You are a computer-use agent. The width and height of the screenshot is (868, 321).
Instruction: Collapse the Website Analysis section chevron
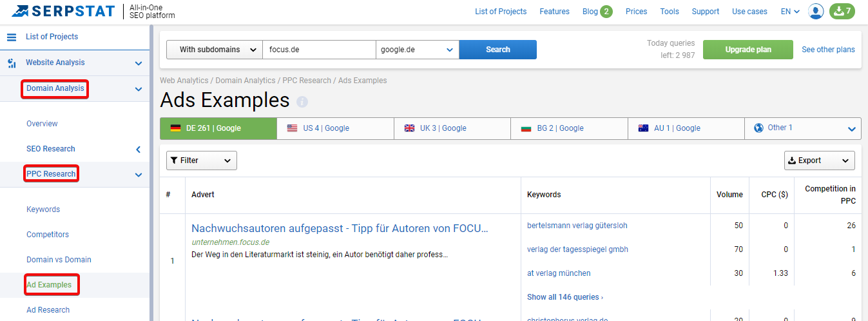tap(138, 63)
